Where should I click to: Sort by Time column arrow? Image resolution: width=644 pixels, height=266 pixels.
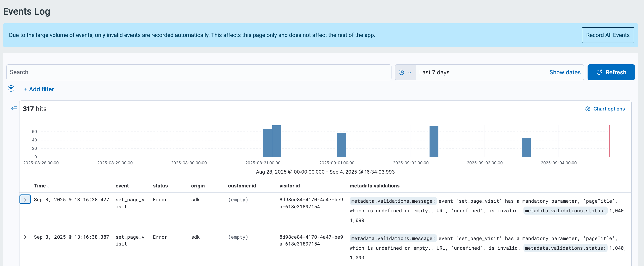(x=49, y=186)
